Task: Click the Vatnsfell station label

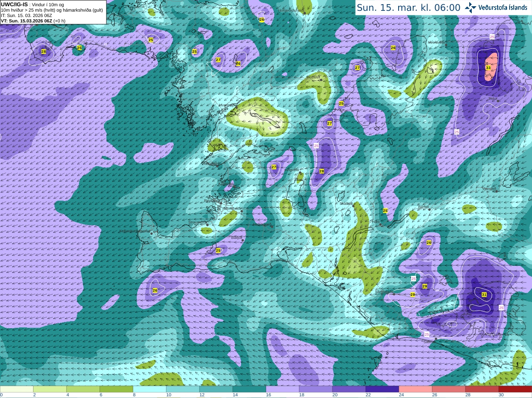Action: tap(489, 189)
